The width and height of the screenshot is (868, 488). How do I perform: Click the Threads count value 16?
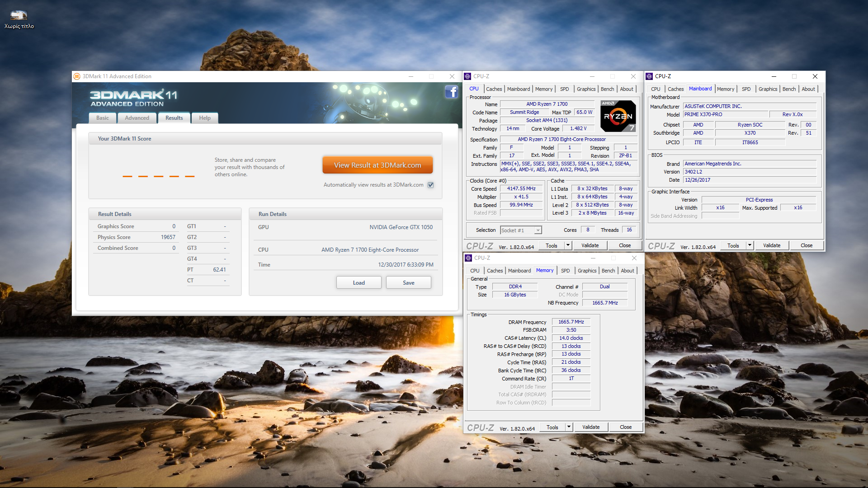click(x=629, y=230)
